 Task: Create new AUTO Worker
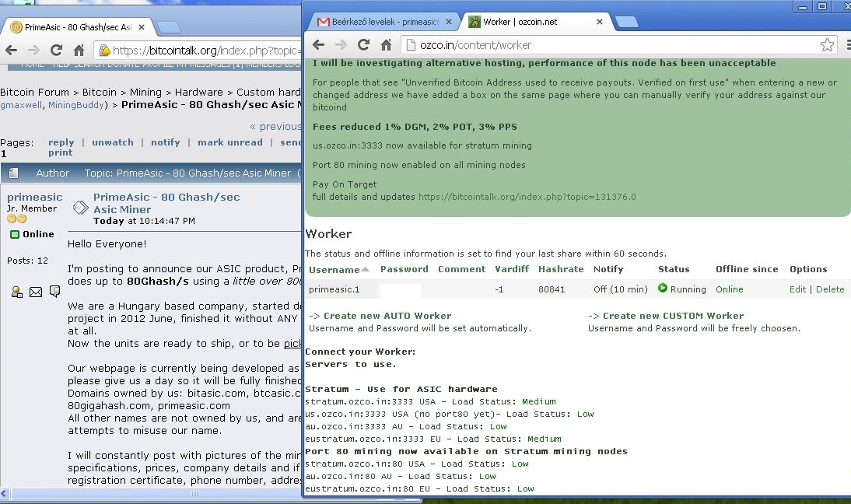(387, 316)
